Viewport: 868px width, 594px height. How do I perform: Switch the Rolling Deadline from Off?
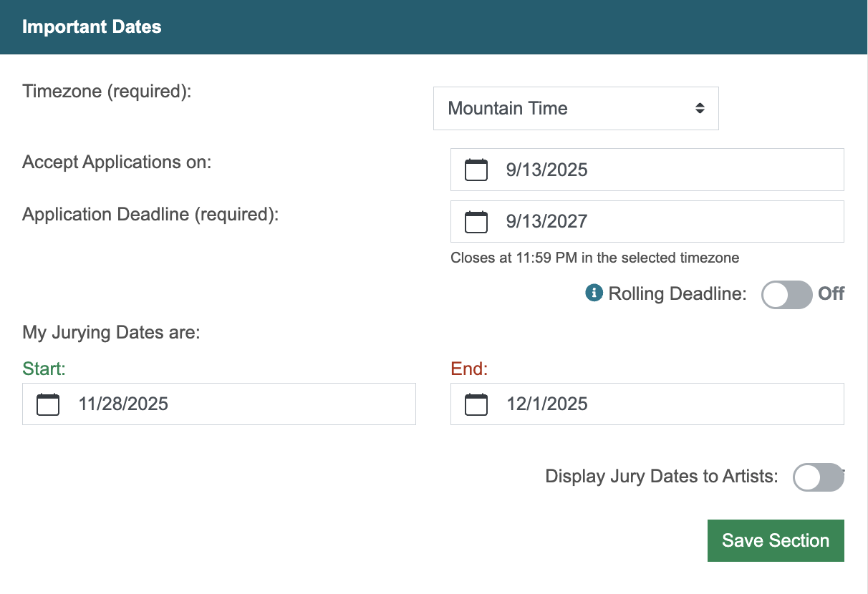click(786, 294)
